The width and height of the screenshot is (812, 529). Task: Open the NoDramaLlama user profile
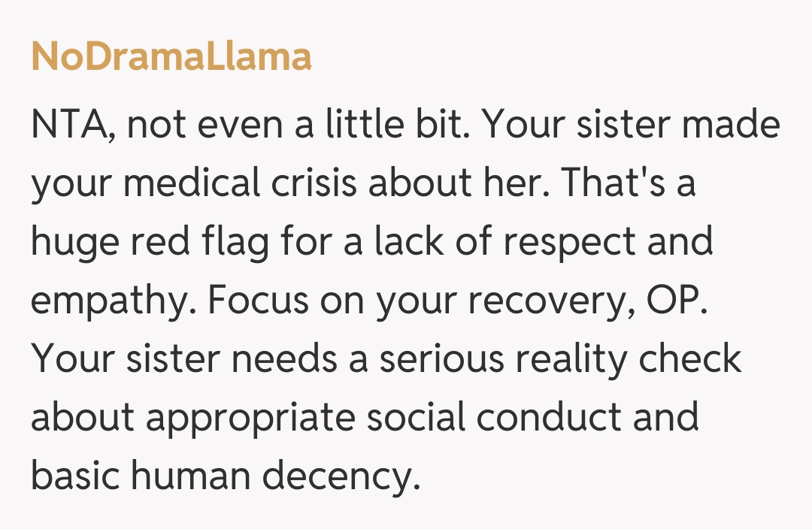click(171, 57)
